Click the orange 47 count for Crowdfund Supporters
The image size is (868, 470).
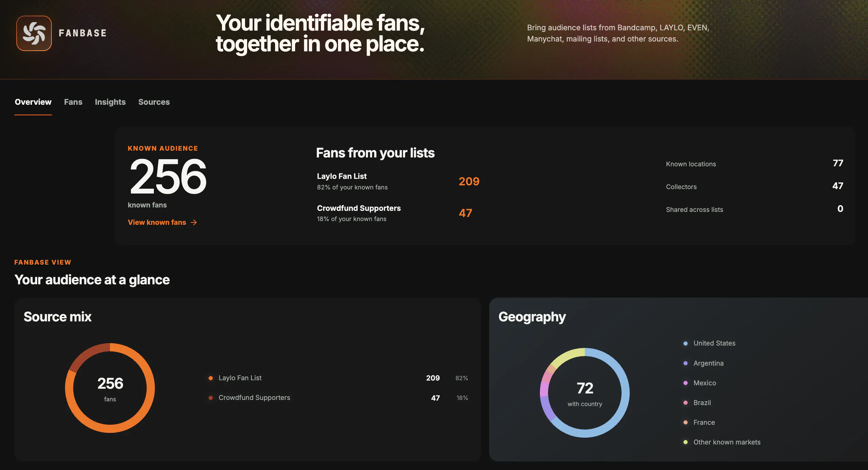465,213
